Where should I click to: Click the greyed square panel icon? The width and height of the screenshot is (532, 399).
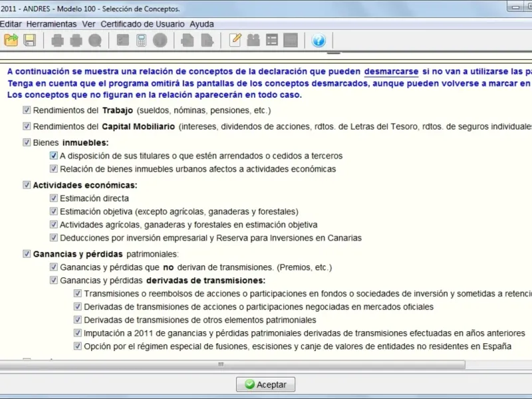click(x=291, y=40)
